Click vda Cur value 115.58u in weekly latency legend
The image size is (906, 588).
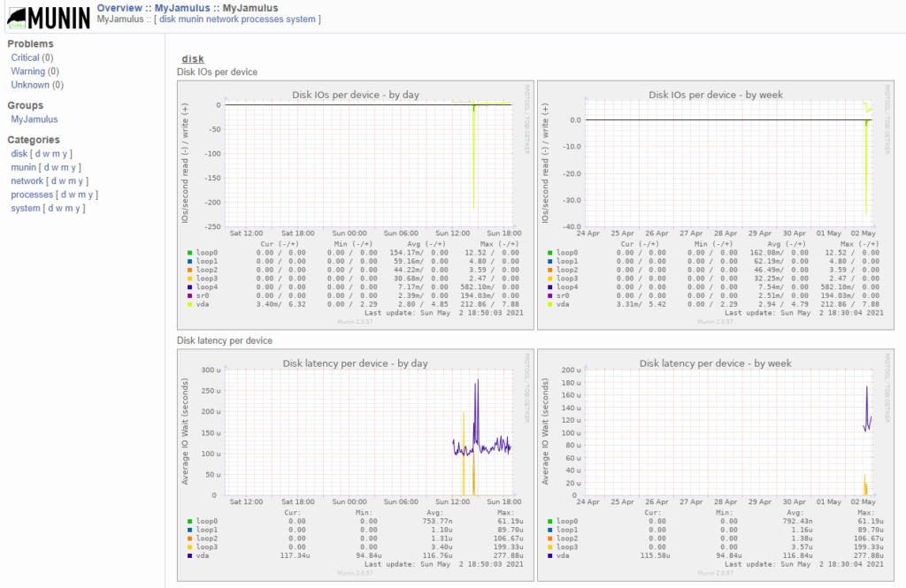pyautogui.click(x=656, y=555)
